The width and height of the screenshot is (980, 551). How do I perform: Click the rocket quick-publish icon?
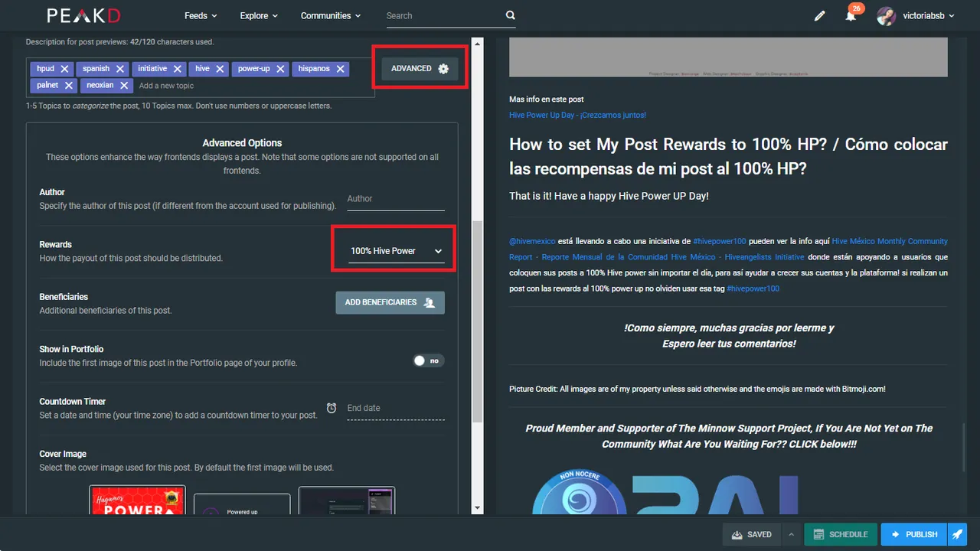pos(958,534)
